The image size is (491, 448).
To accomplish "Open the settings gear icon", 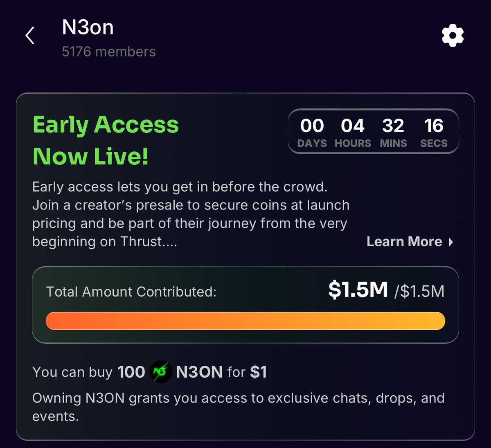I will 452,36.
